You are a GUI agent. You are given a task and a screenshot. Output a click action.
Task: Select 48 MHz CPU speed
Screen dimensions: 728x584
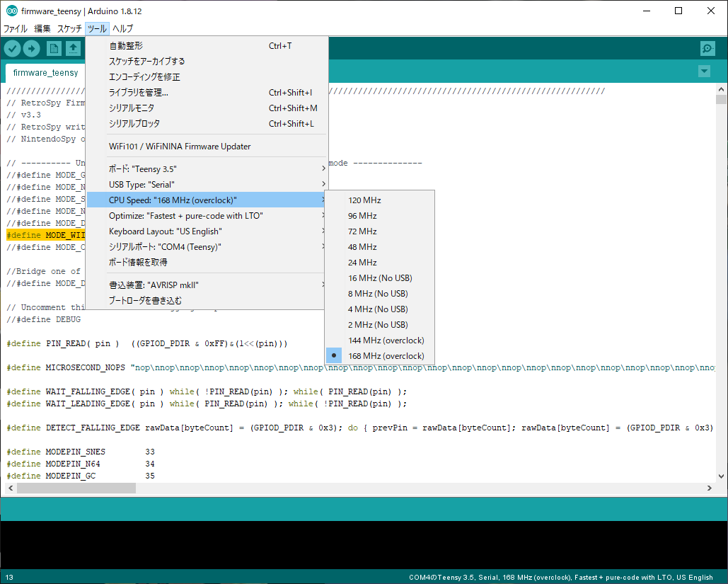pos(380,247)
